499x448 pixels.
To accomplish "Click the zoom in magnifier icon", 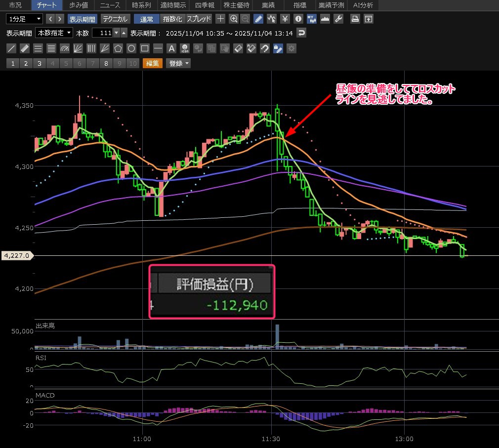I will click(234, 19).
